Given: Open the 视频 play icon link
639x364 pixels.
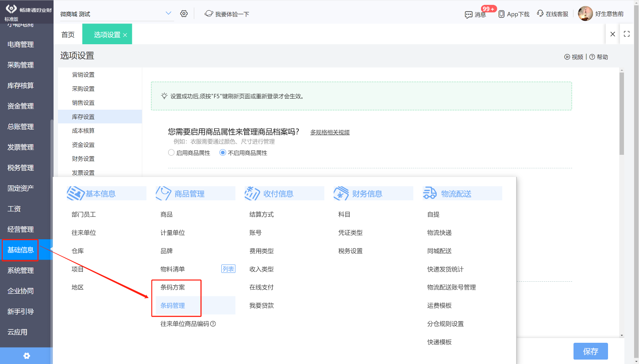Looking at the screenshot, I should (x=567, y=57).
